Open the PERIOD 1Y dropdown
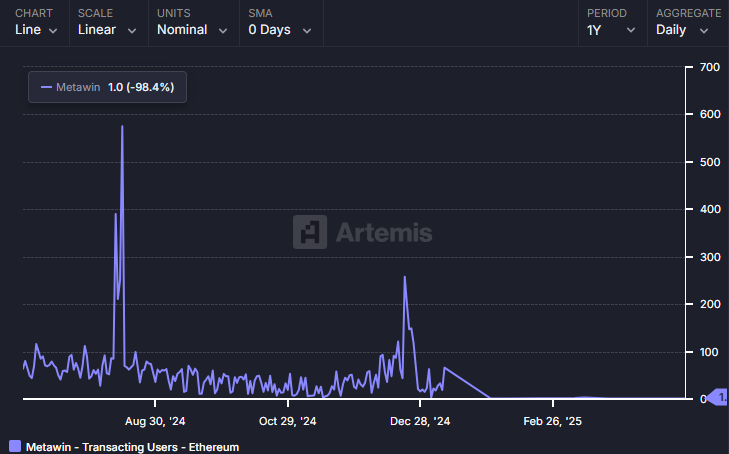 [x=610, y=30]
